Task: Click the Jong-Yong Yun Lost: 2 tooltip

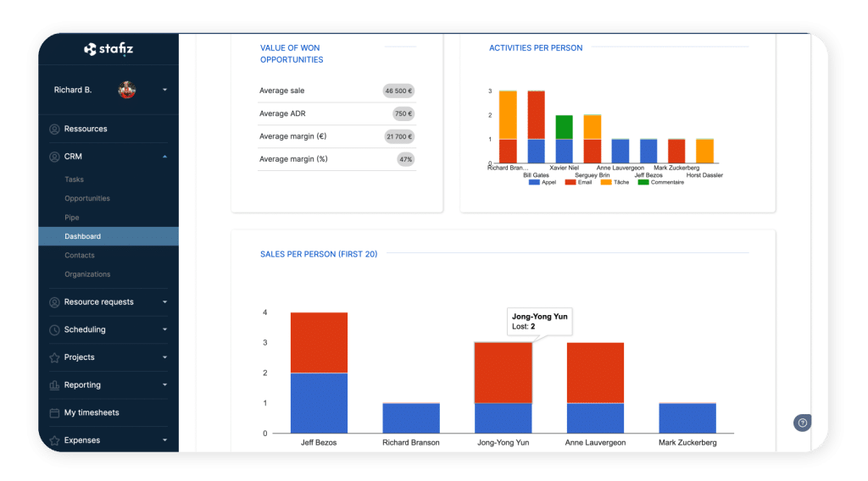Action: pos(540,321)
